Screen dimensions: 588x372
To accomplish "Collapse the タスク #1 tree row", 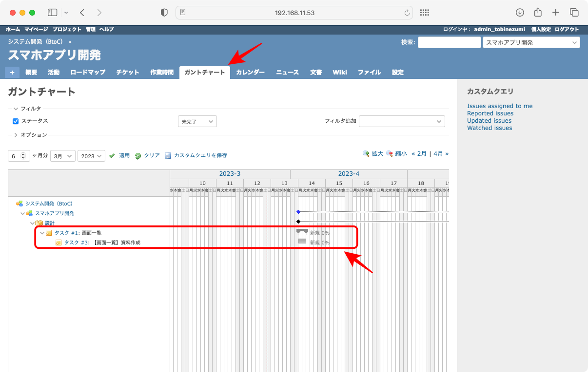I will point(42,233).
